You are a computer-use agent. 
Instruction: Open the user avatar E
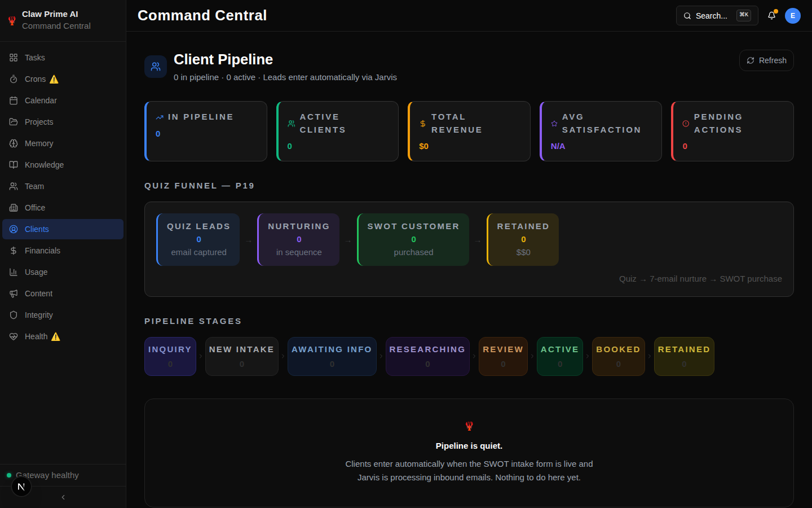click(793, 16)
